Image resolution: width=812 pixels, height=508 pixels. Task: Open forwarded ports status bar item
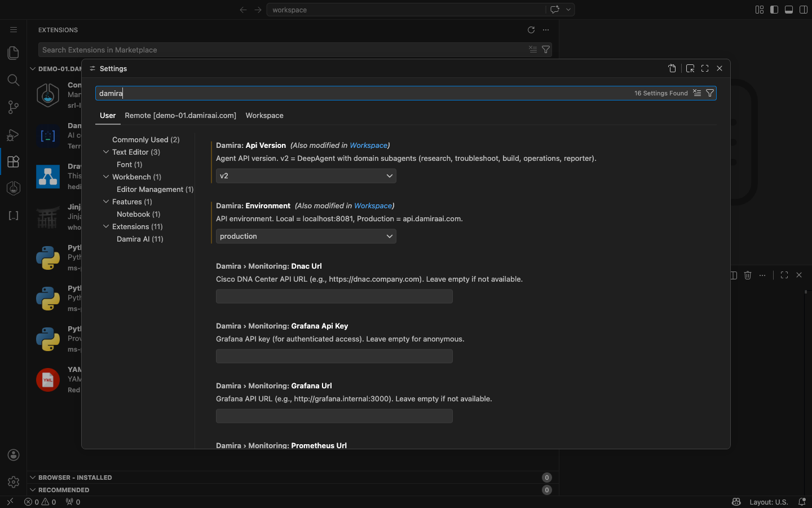tap(73, 502)
